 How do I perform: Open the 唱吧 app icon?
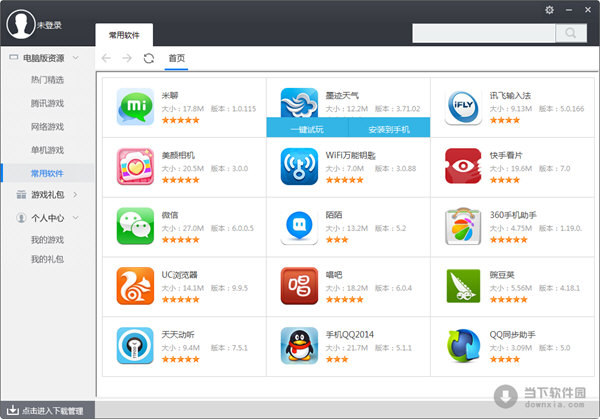pyautogui.click(x=299, y=286)
